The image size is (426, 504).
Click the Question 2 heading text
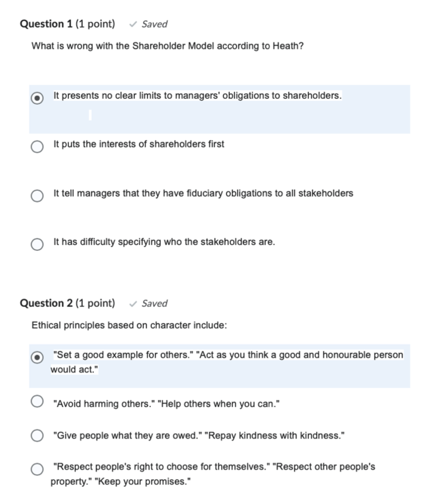tap(48, 303)
